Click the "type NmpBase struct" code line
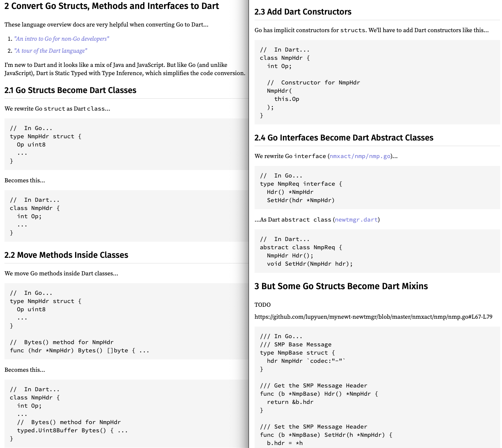 click(297, 353)
